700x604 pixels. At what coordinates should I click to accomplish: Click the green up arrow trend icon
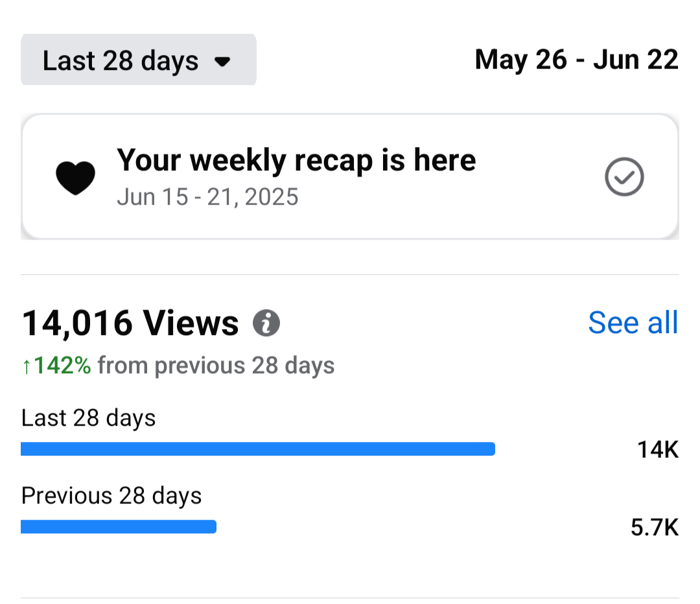click(x=27, y=366)
